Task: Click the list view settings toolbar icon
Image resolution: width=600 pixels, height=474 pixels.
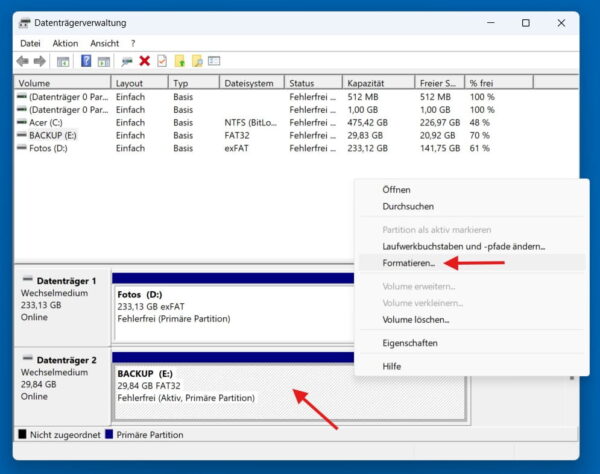Action: pyautogui.click(x=214, y=61)
